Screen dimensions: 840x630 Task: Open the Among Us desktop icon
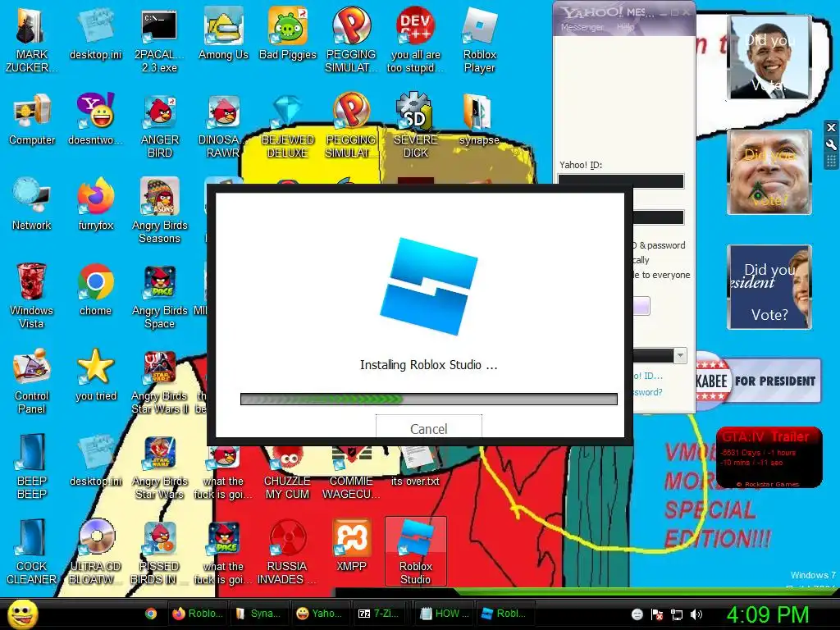(223, 33)
